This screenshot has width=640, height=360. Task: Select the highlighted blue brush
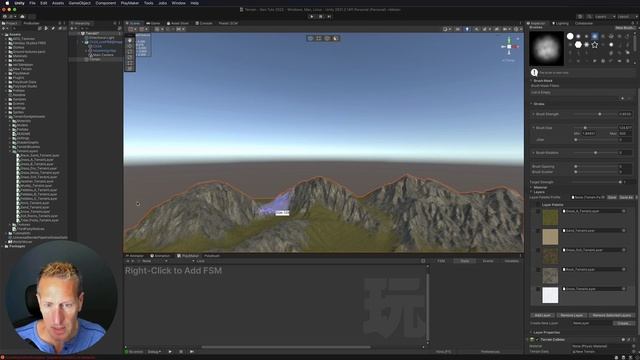pos(595,36)
